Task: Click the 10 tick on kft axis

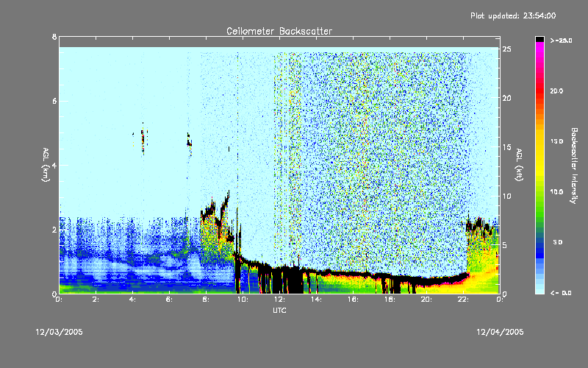Action: pyautogui.click(x=506, y=196)
